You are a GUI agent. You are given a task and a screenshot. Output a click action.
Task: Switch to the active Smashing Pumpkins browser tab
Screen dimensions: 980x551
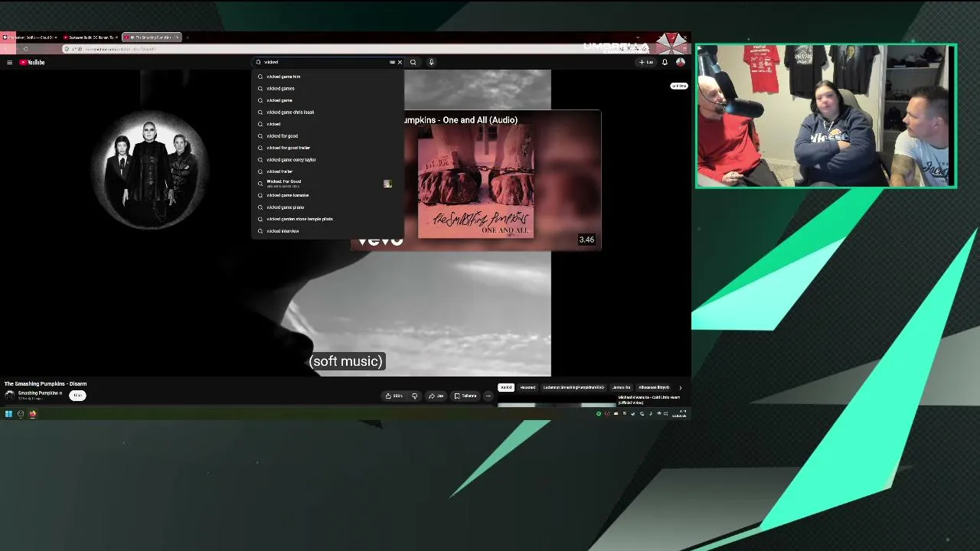152,37
